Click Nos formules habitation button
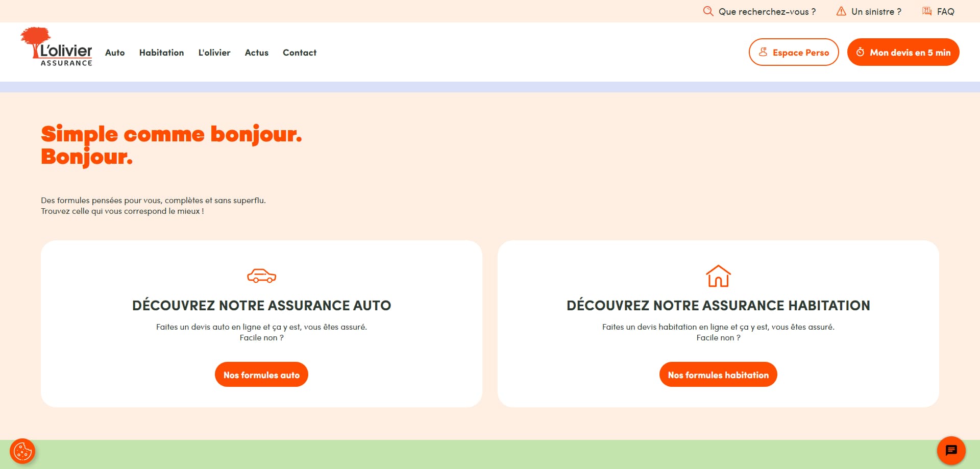Viewport: 980px width, 469px height. pos(718,375)
